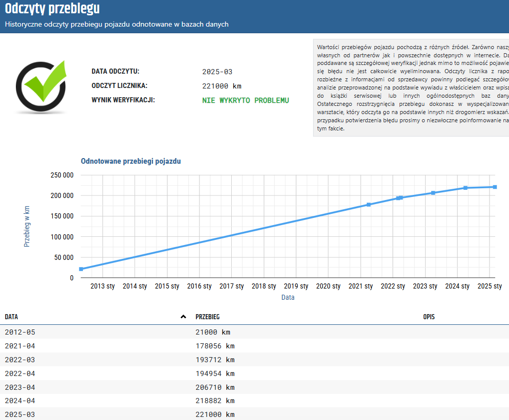Screen dimensions: 509x420
Task: Sort the table by PRZEBIEG column header
Action: 208,317
